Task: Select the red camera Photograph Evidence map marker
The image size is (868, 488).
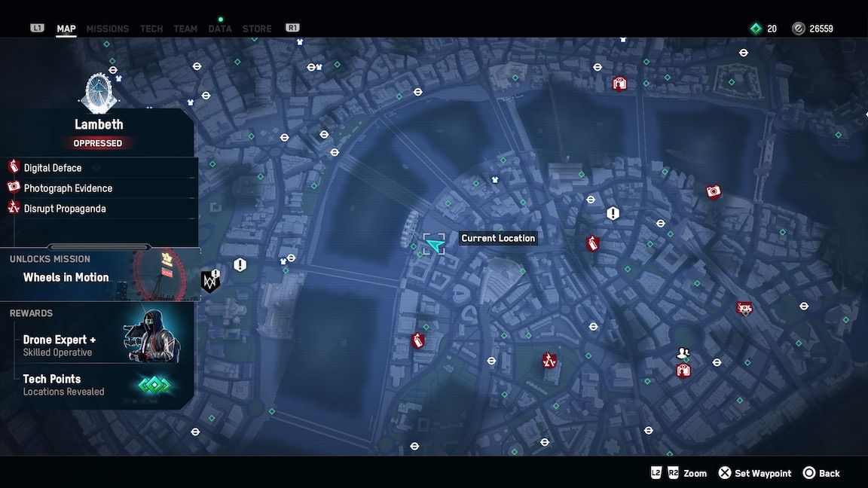Action: [714, 191]
